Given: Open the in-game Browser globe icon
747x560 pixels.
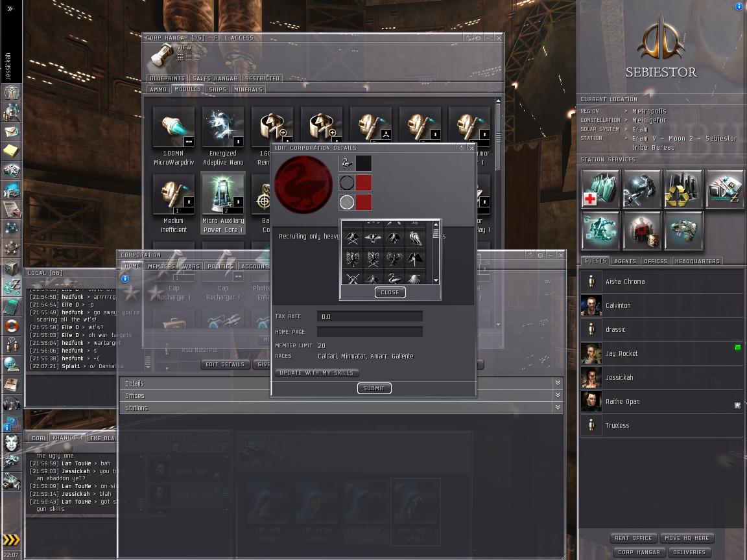Looking at the screenshot, I should click(11, 364).
